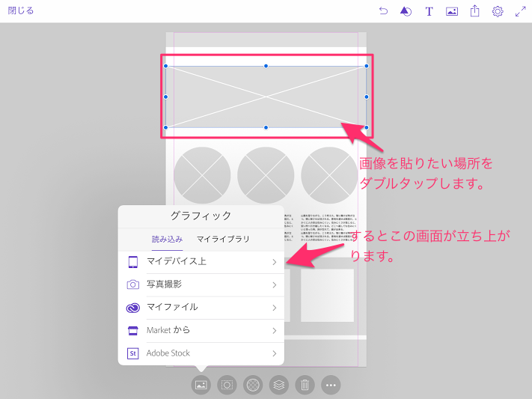Select the middle circular image placeholder

point(266,175)
